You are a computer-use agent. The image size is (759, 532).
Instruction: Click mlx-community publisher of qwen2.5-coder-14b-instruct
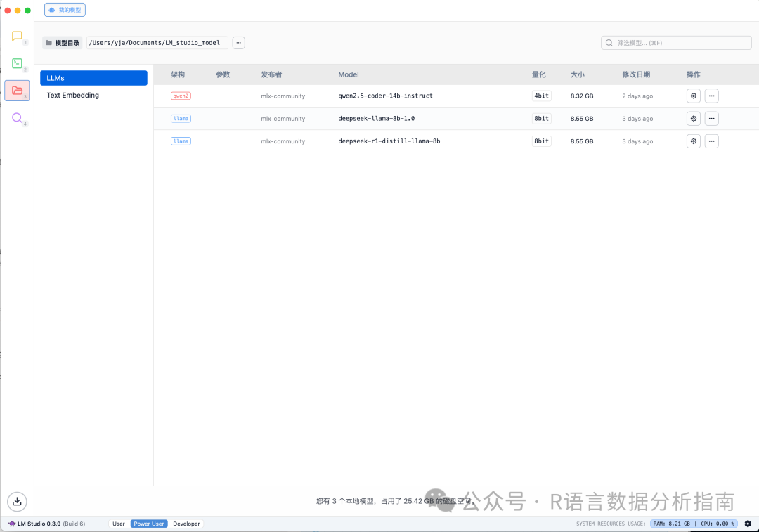283,96
